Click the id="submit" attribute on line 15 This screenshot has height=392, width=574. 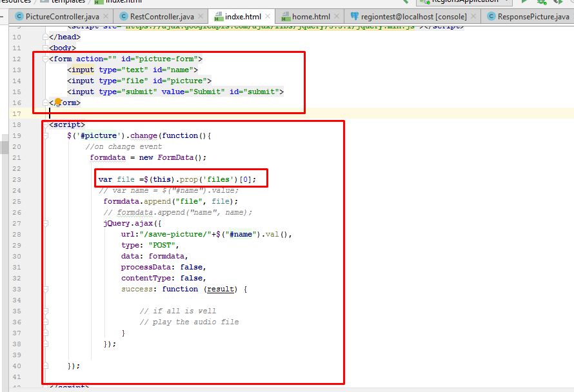(254, 92)
